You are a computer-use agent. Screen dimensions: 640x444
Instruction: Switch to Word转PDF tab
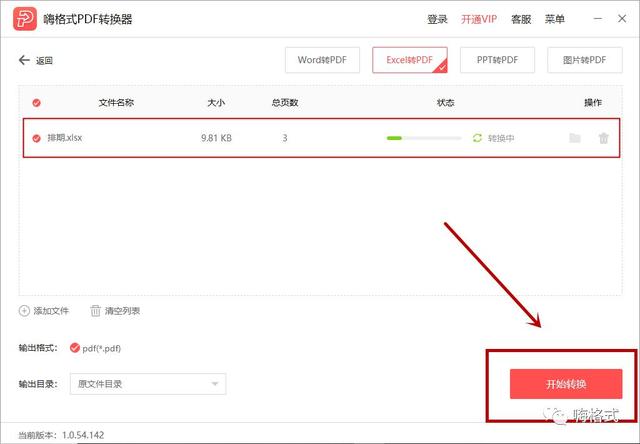point(322,60)
